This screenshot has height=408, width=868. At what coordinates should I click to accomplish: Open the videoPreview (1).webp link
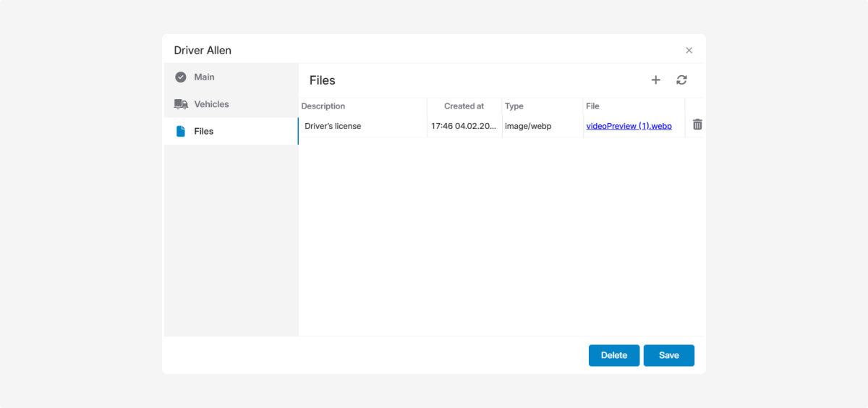(x=629, y=126)
